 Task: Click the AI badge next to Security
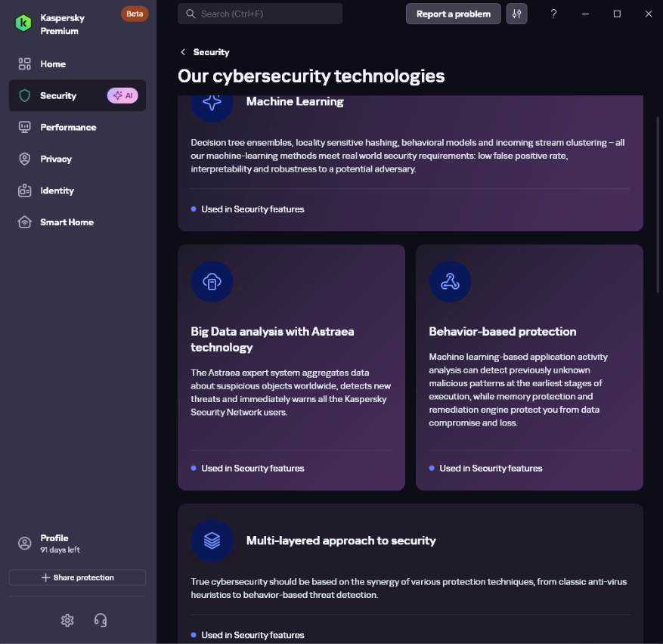(x=122, y=95)
